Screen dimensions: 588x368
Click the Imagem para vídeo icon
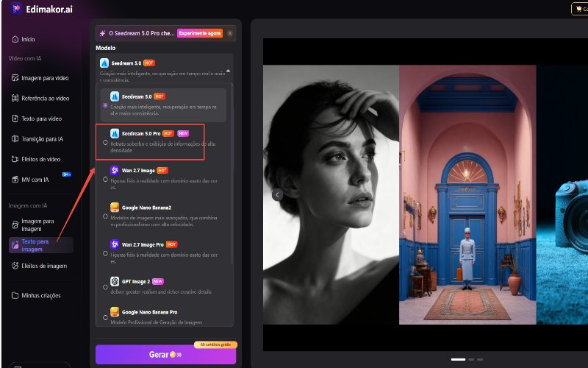point(15,78)
